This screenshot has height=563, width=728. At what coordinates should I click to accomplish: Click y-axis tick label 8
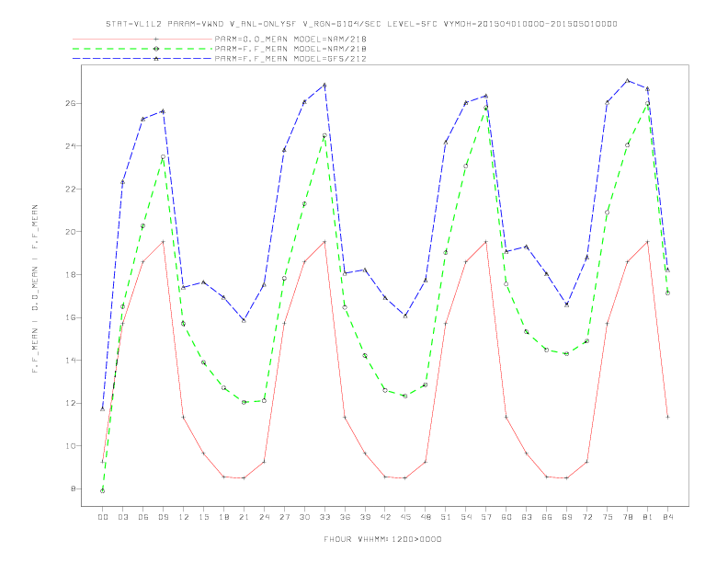(74, 488)
